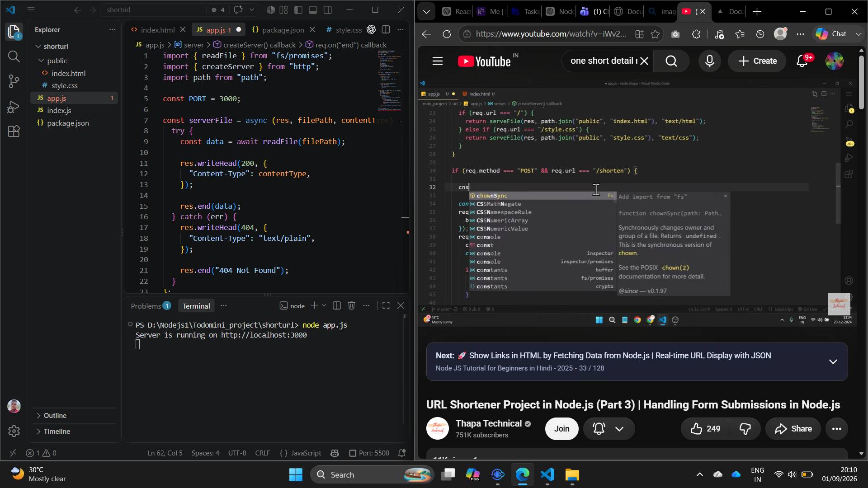Open the Problems panel tab

[151, 306]
